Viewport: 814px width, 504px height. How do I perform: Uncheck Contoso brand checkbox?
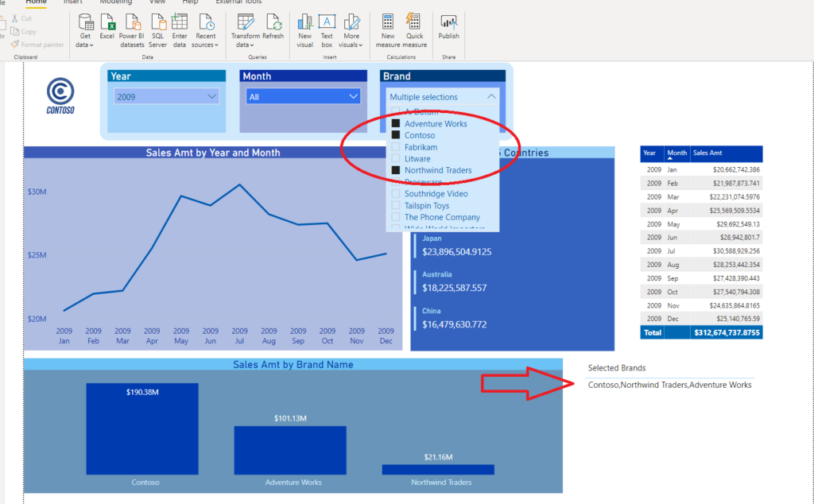[x=396, y=135]
